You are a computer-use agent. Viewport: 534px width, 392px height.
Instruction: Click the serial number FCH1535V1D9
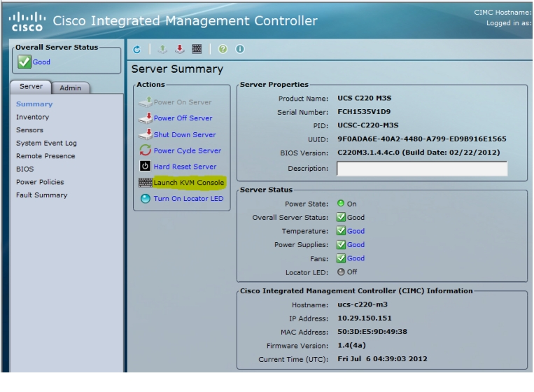click(364, 112)
